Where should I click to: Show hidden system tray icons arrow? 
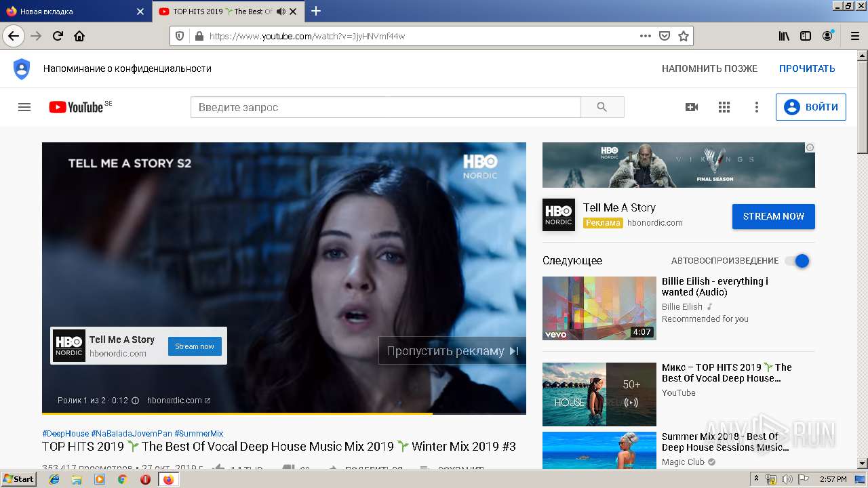coord(757,479)
